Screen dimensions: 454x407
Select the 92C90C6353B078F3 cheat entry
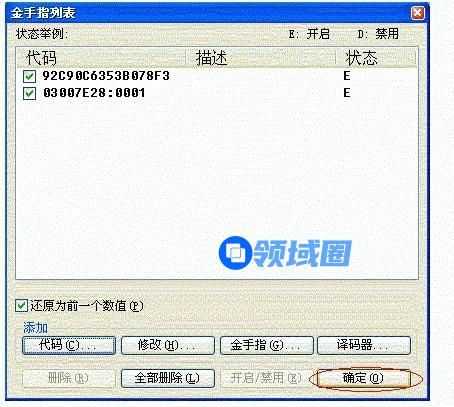(x=106, y=76)
